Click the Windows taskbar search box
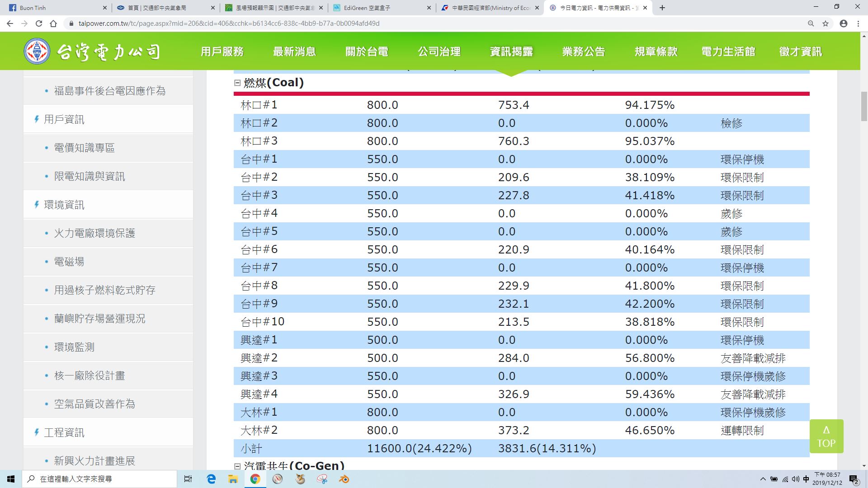 99,479
